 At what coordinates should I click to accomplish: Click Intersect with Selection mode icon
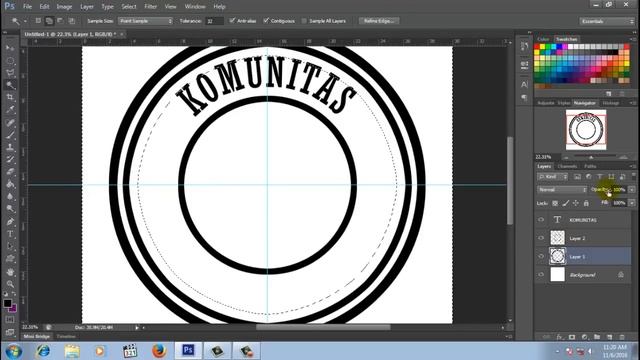[71, 21]
